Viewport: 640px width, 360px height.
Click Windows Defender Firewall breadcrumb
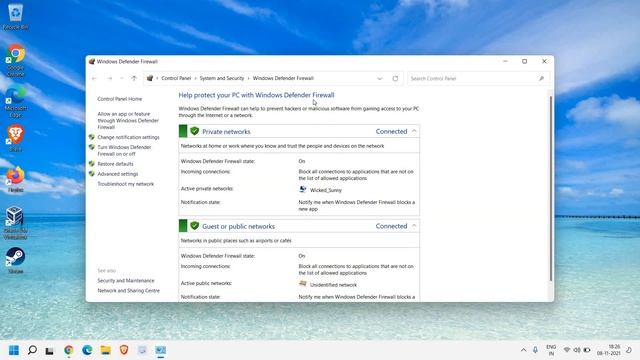pos(283,78)
